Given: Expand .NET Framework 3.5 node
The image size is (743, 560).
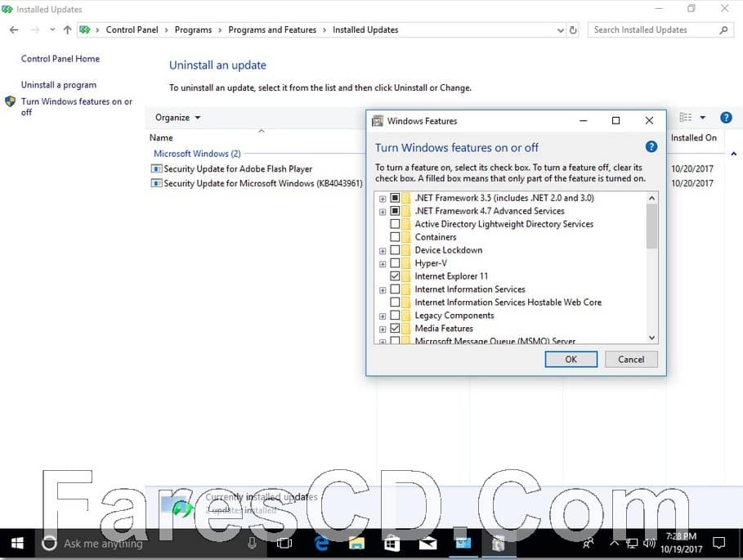Looking at the screenshot, I should [383, 199].
